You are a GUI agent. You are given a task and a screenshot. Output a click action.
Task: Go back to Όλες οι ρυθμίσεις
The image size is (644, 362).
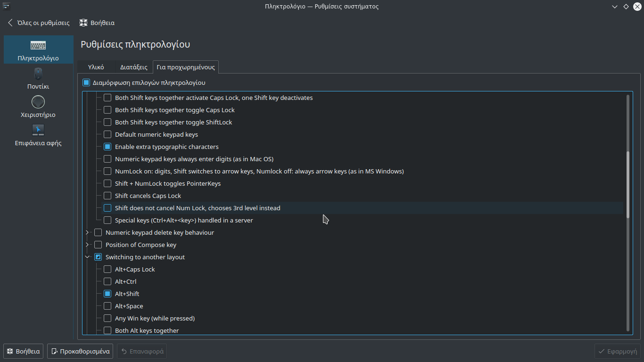[39, 23]
